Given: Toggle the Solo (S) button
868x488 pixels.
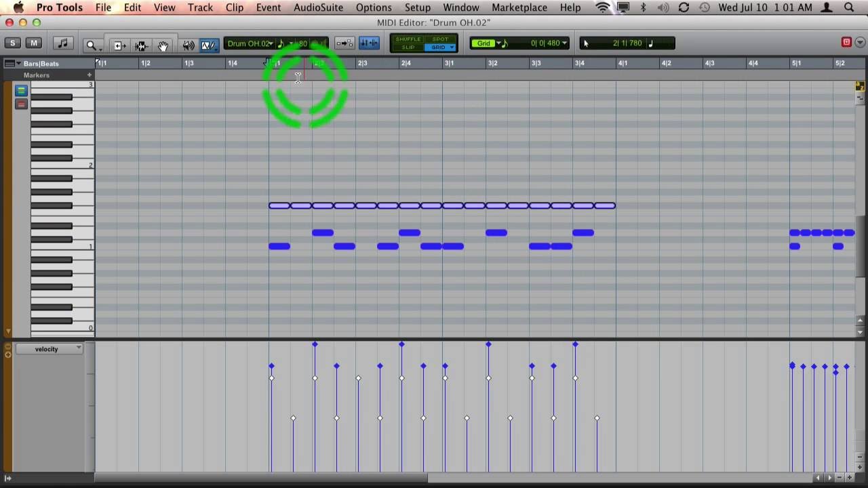Looking at the screenshot, I should [x=12, y=43].
